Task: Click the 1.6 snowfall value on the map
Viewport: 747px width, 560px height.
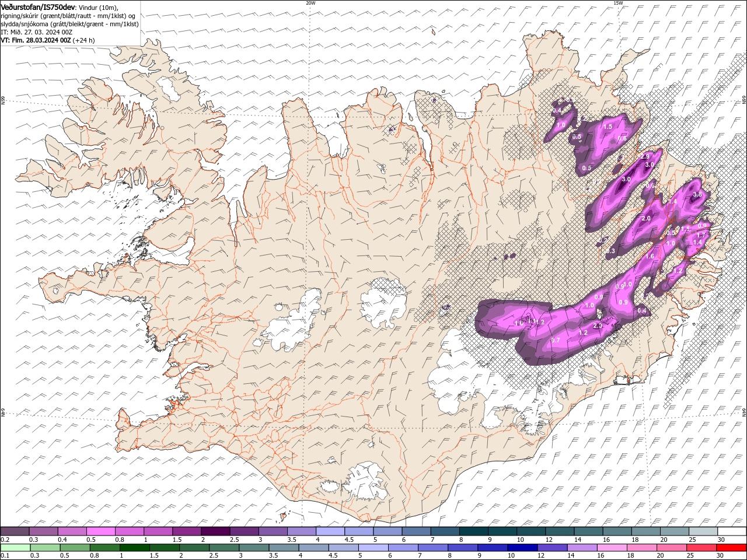Action: 650,257
